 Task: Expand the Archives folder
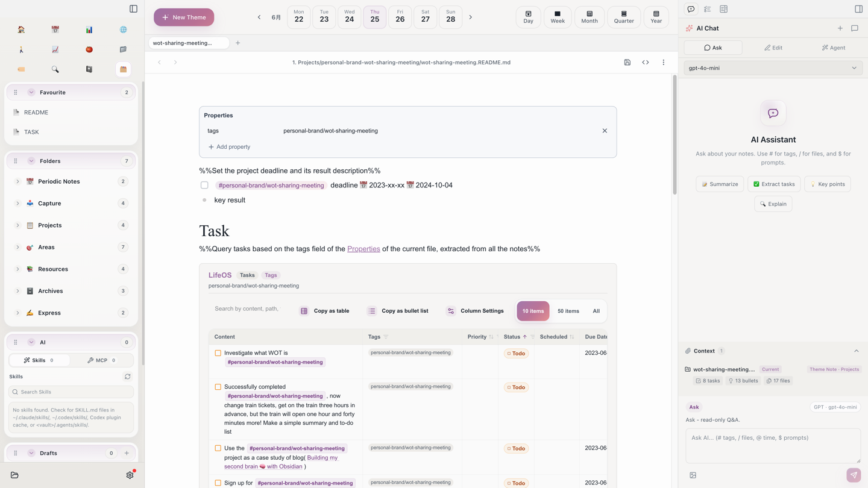click(17, 291)
